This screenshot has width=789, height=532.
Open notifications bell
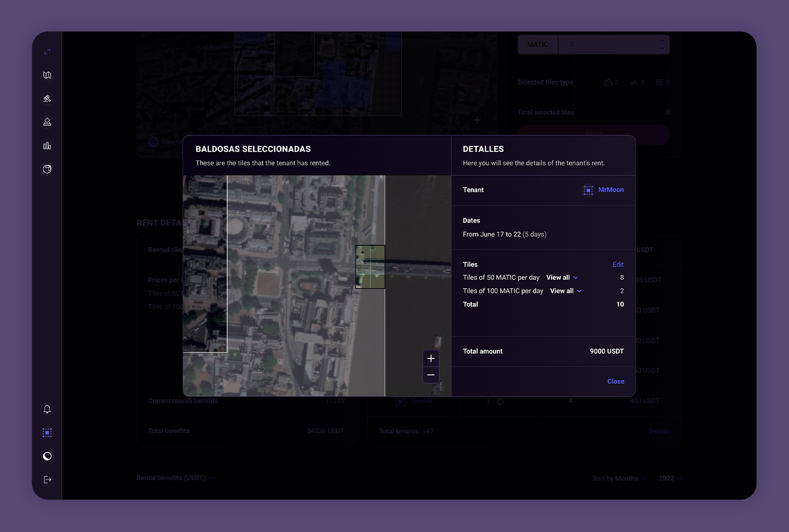click(47, 409)
